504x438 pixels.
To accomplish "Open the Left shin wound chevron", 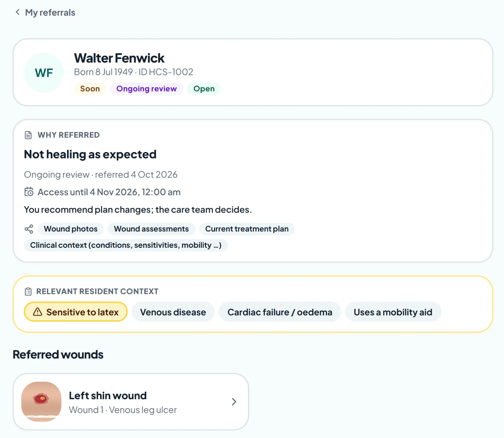I will click(x=234, y=402).
